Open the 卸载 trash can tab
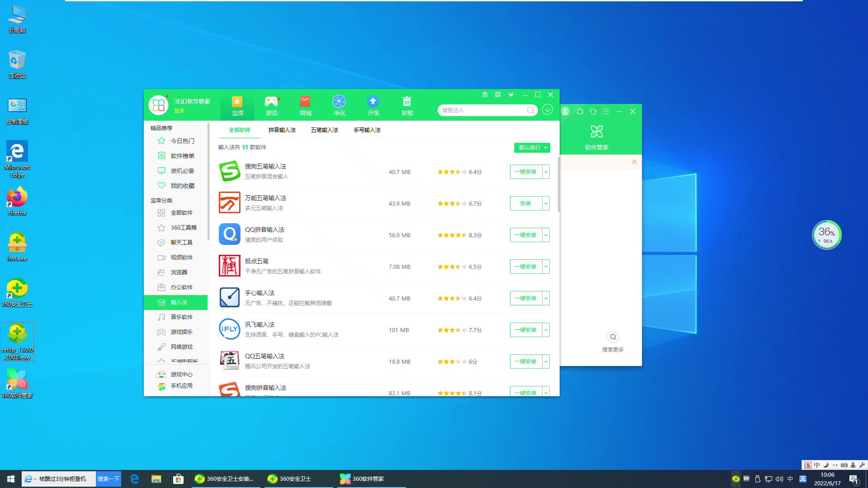Image resolution: width=868 pixels, height=488 pixels. coord(407,106)
